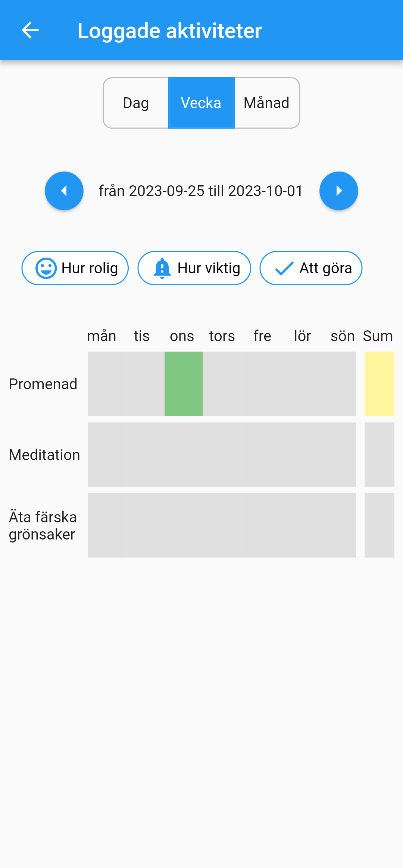The image size is (403, 868).
Task: Click the green Promenad Wednesday cell
Action: (x=184, y=384)
